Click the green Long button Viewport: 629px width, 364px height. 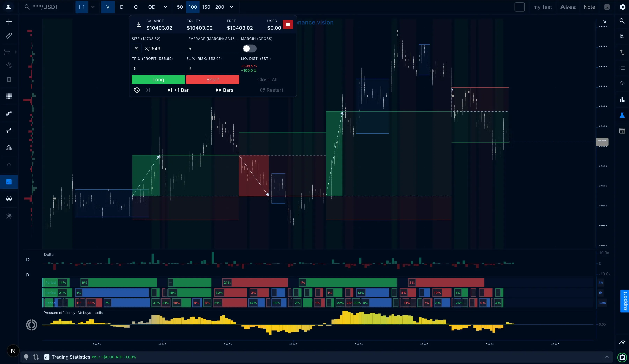coord(158,80)
